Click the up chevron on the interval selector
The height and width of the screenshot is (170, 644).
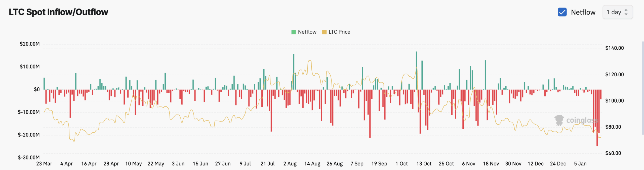(626, 10)
